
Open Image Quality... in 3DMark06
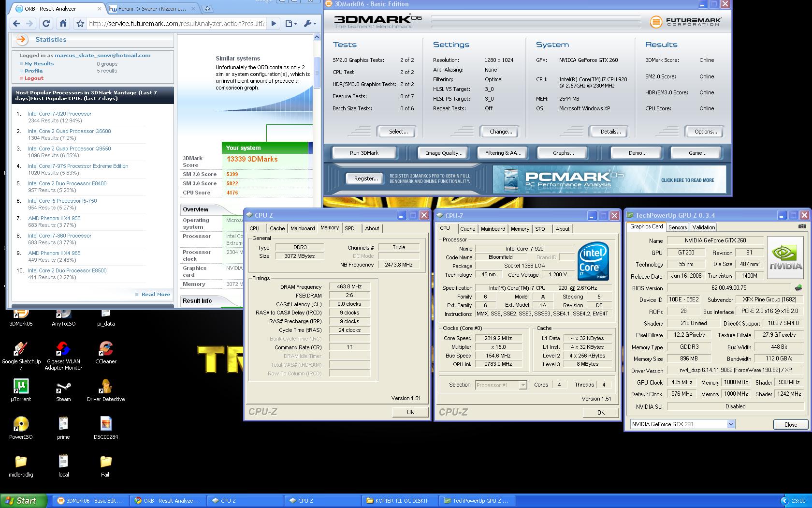444,153
